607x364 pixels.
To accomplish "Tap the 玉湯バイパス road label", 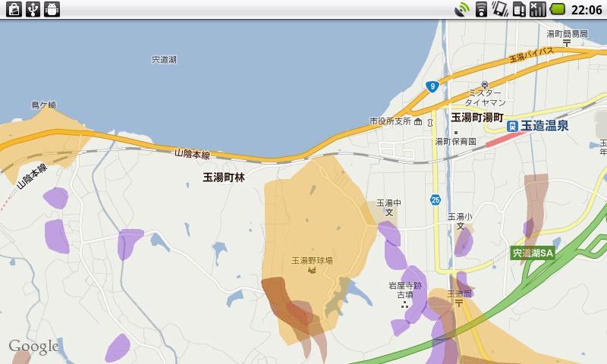I will click(531, 55).
